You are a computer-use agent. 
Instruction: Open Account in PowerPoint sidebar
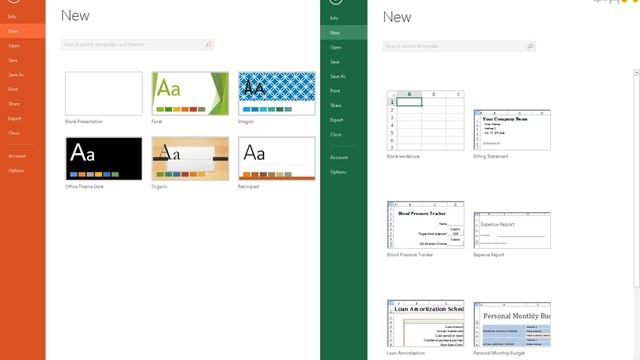point(17,156)
